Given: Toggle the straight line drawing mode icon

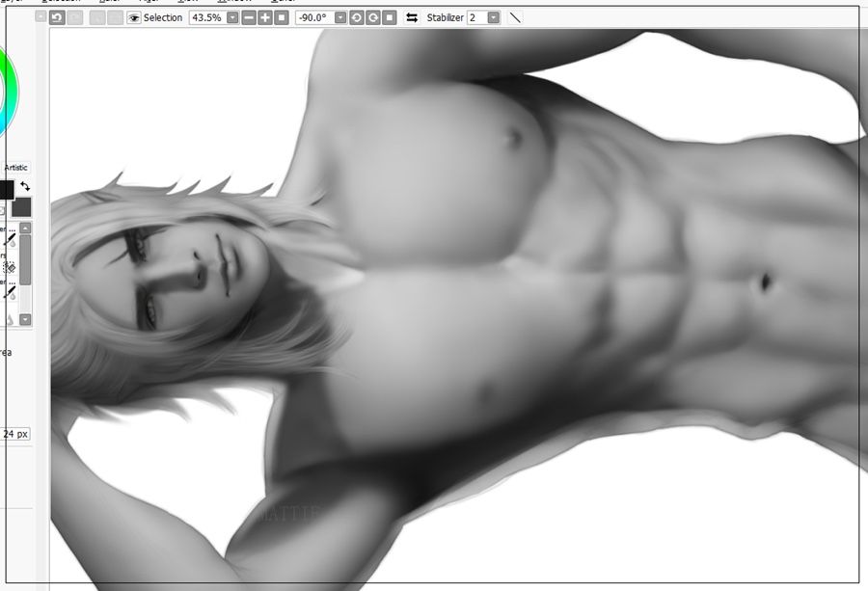Looking at the screenshot, I should [x=515, y=17].
